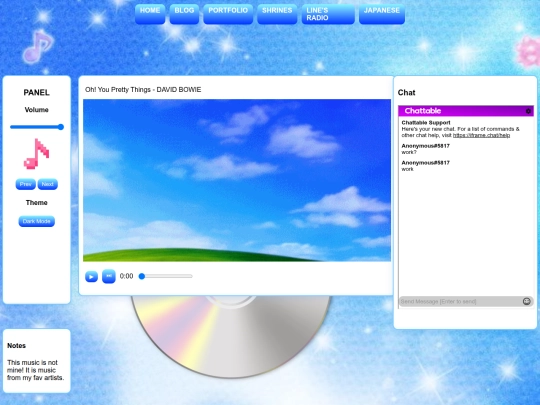
Task: Open Chattable settings gear icon
Action: tap(528, 111)
